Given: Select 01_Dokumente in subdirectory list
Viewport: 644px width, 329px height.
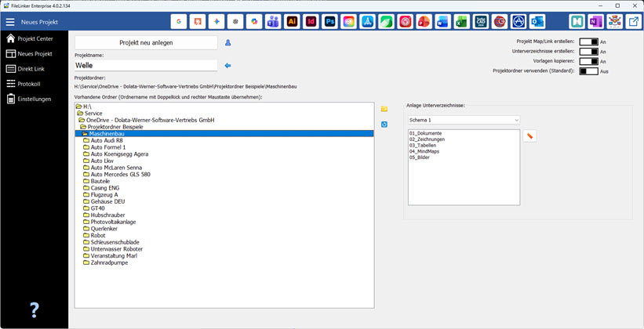Looking at the screenshot, I should point(425,133).
